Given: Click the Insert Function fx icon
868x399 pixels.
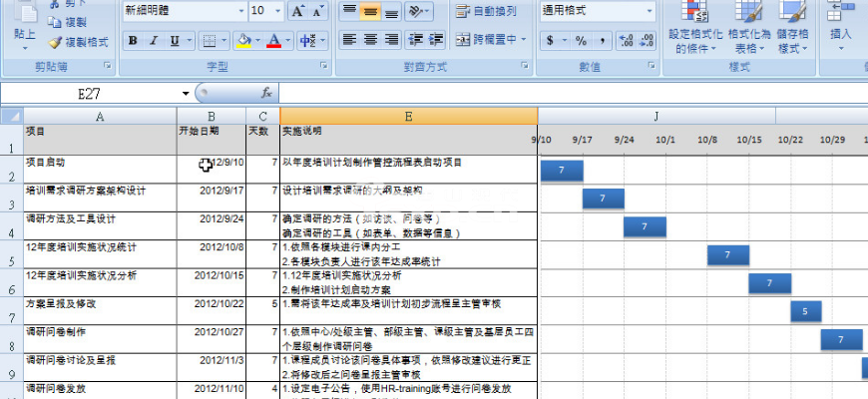Looking at the screenshot, I should [266, 92].
